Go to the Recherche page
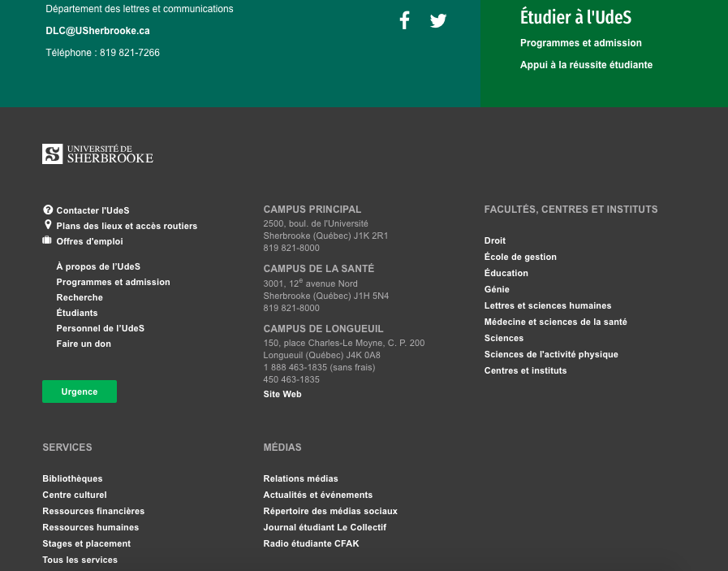The width and height of the screenshot is (728, 571). coord(80,297)
